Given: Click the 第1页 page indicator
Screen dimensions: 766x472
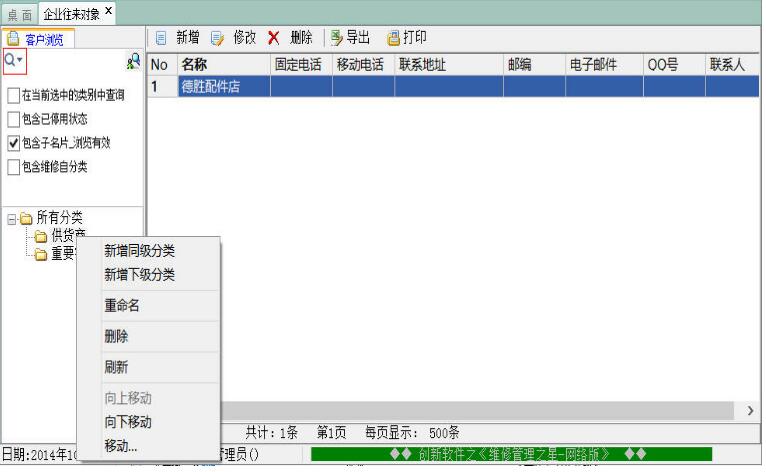Looking at the screenshot, I should 332,432.
